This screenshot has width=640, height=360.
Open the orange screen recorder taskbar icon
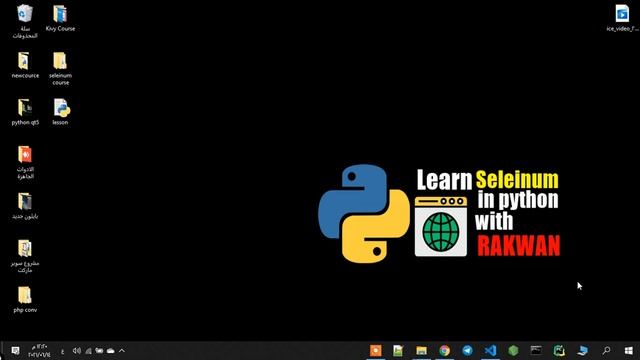(x=376, y=351)
